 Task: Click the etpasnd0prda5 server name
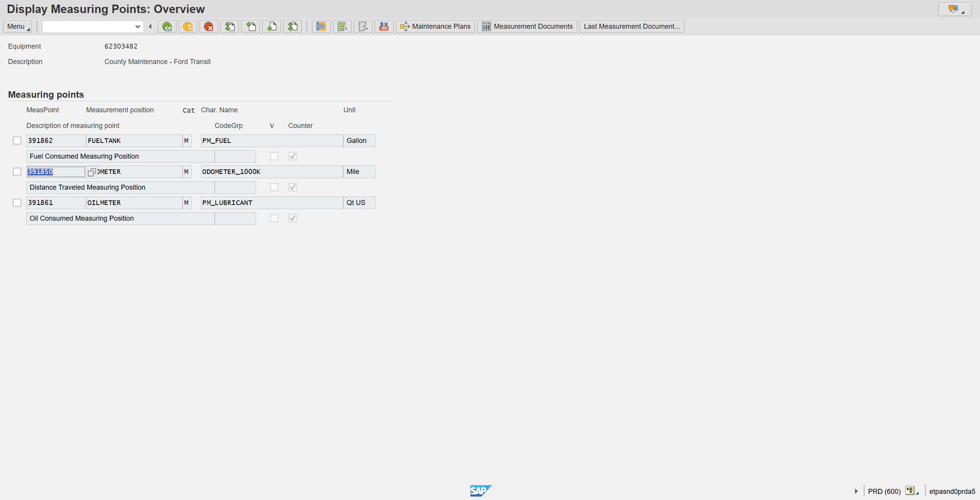coord(952,491)
